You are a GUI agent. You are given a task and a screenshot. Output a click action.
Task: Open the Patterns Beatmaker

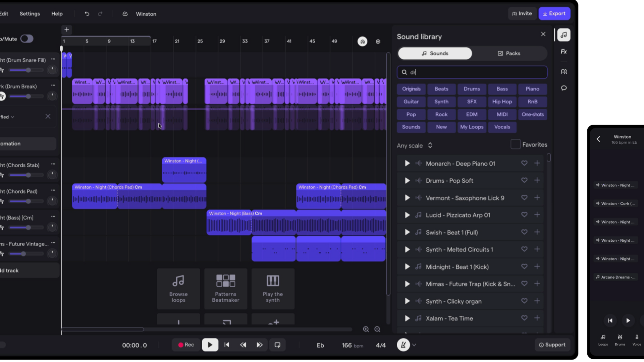pyautogui.click(x=225, y=289)
